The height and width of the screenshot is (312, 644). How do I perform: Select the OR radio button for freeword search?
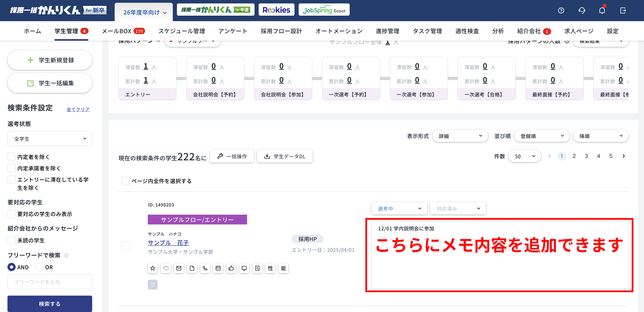pyautogui.click(x=40, y=267)
